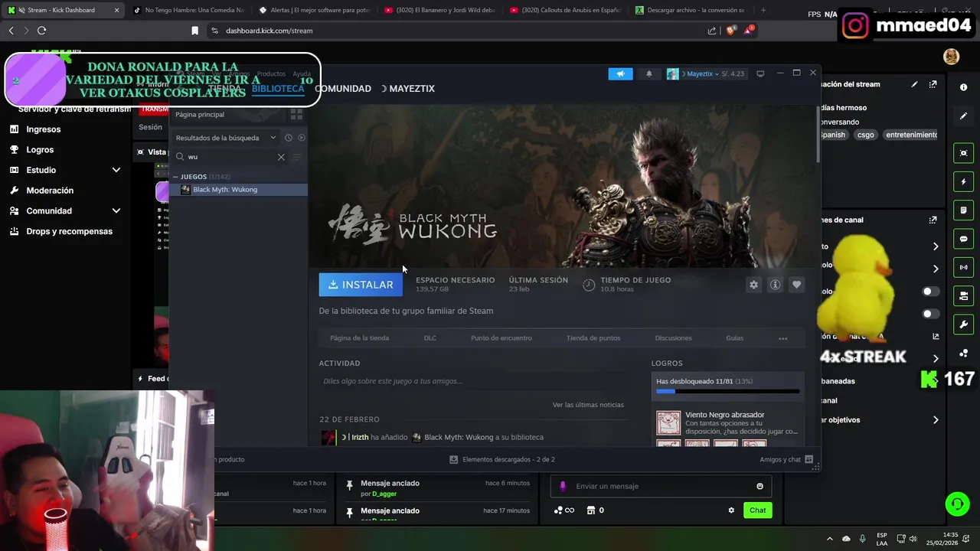
Task: Open the Kick sidebar chat bubble panel
Action: 963,239
